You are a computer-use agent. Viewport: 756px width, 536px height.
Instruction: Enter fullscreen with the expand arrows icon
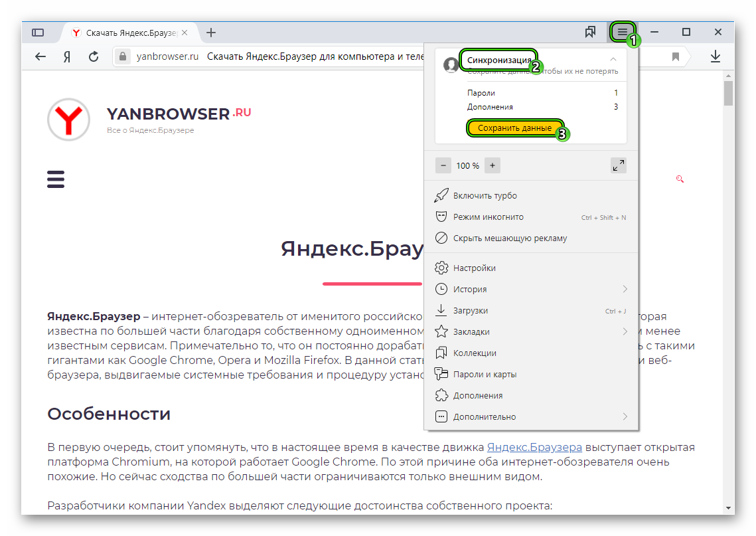pyautogui.click(x=618, y=165)
